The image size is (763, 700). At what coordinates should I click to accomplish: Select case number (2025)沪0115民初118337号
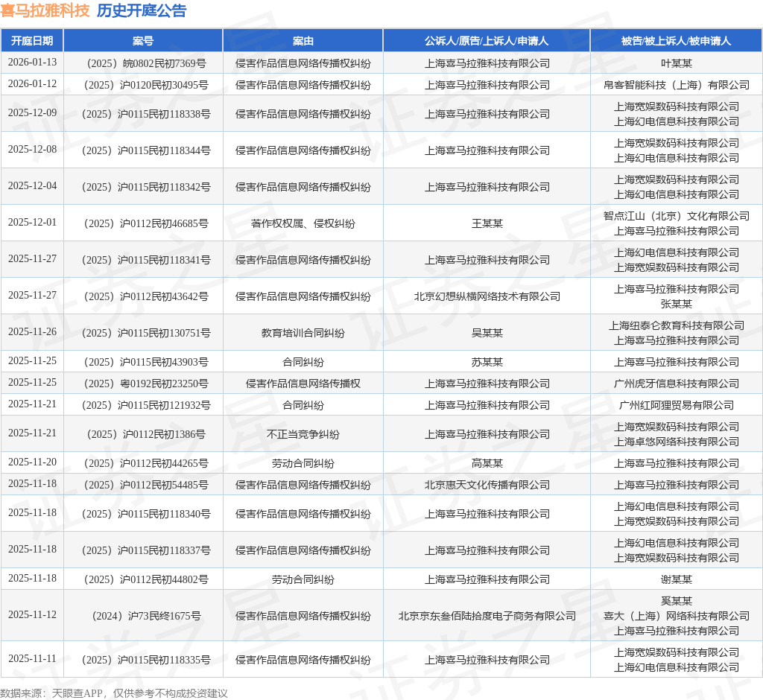[146, 550]
